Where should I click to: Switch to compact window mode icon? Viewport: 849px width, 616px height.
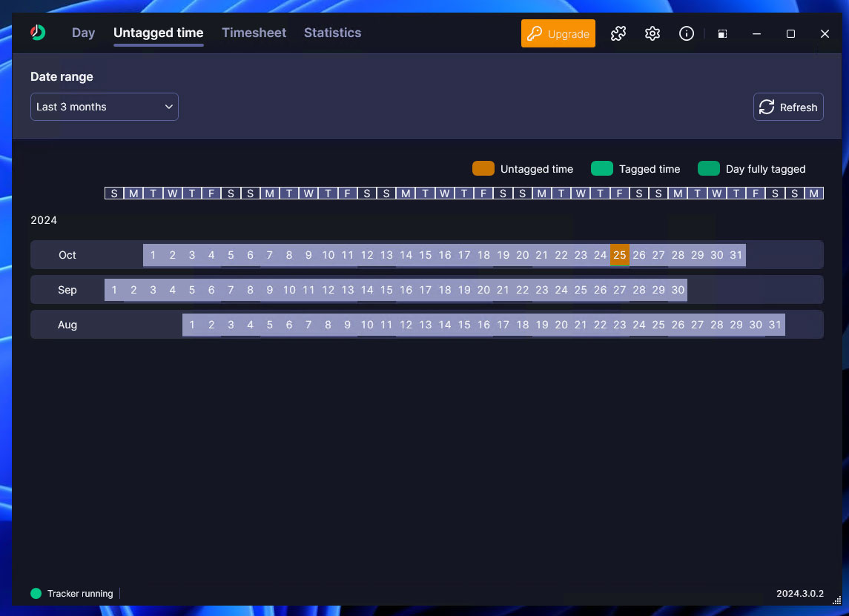coord(722,34)
